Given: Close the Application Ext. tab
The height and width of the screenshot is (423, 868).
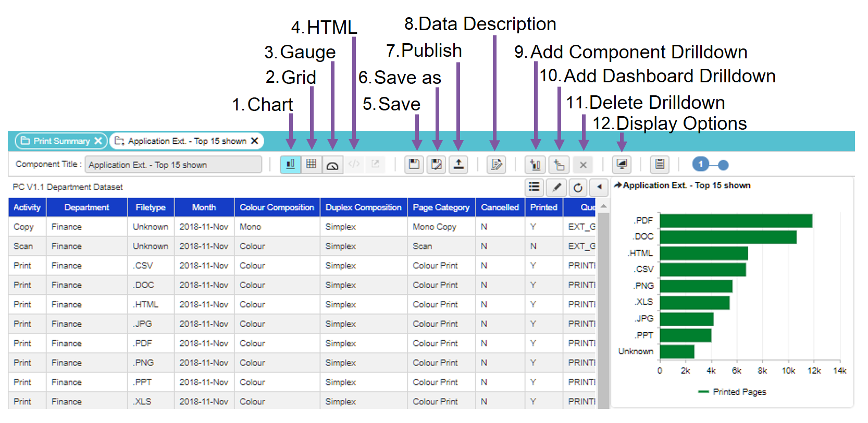Looking at the screenshot, I should (x=255, y=141).
